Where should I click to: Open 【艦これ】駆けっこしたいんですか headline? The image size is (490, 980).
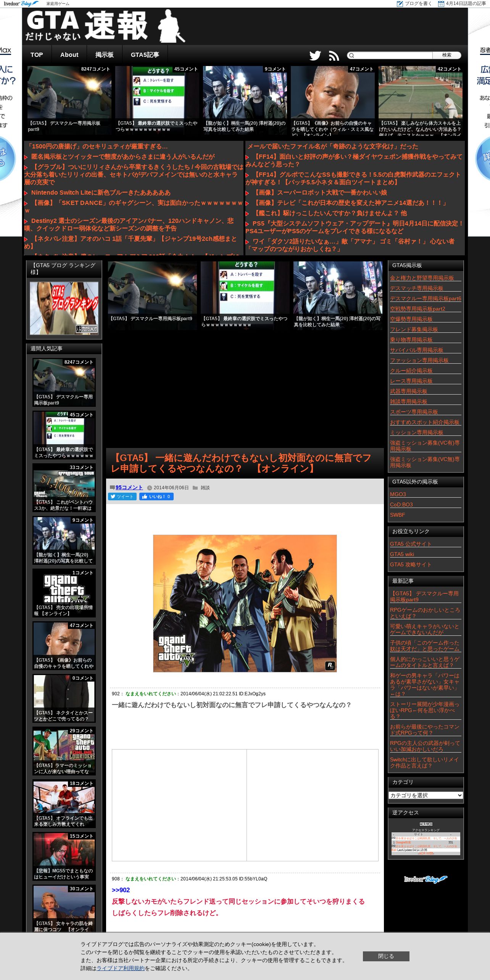coord(330,213)
